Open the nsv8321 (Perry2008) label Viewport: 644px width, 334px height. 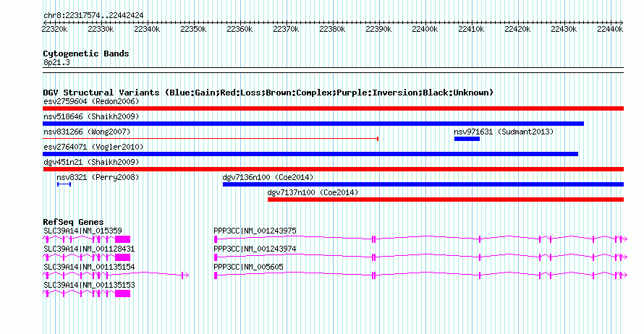point(98,177)
